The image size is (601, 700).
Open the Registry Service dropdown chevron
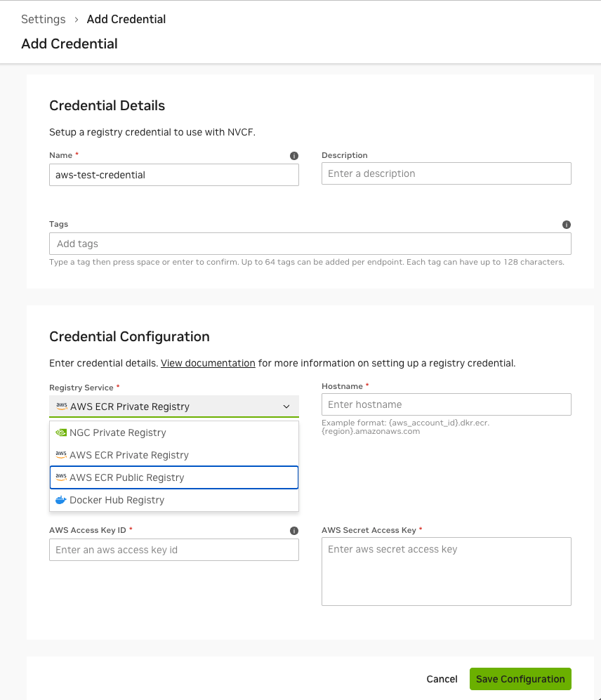click(286, 407)
